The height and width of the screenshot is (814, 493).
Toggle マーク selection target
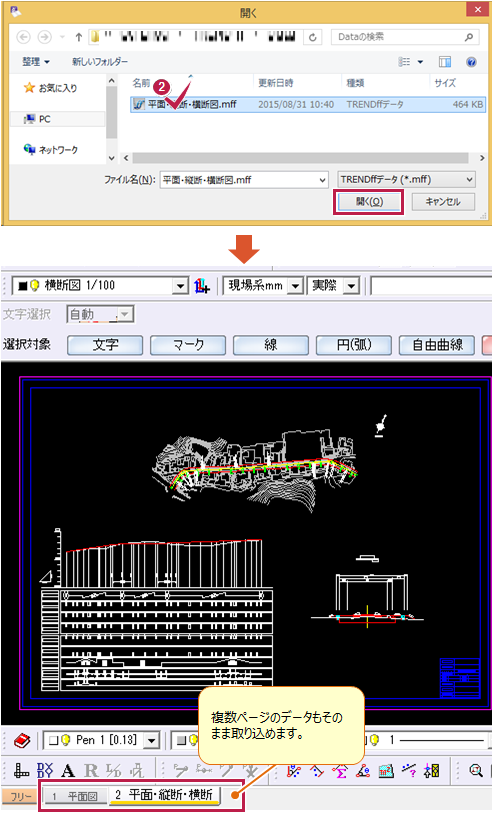(188, 345)
